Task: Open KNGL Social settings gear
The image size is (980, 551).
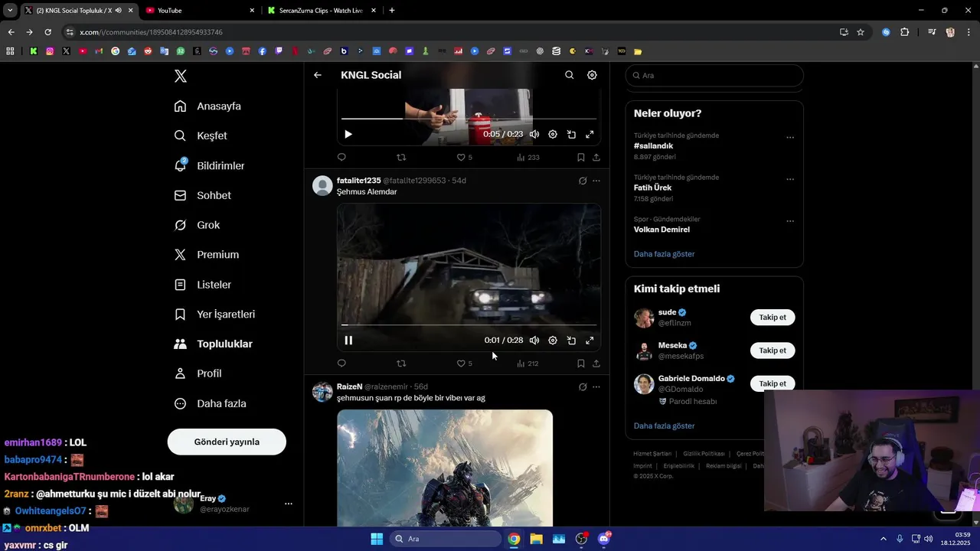Action: pos(592,75)
